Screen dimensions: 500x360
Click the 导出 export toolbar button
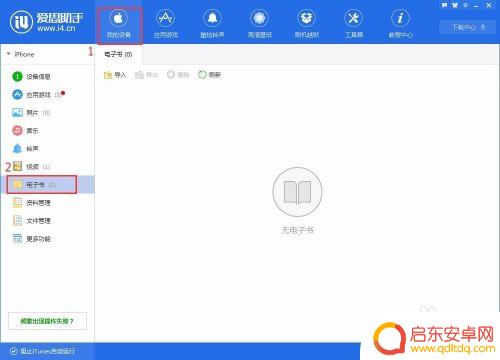(x=146, y=75)
